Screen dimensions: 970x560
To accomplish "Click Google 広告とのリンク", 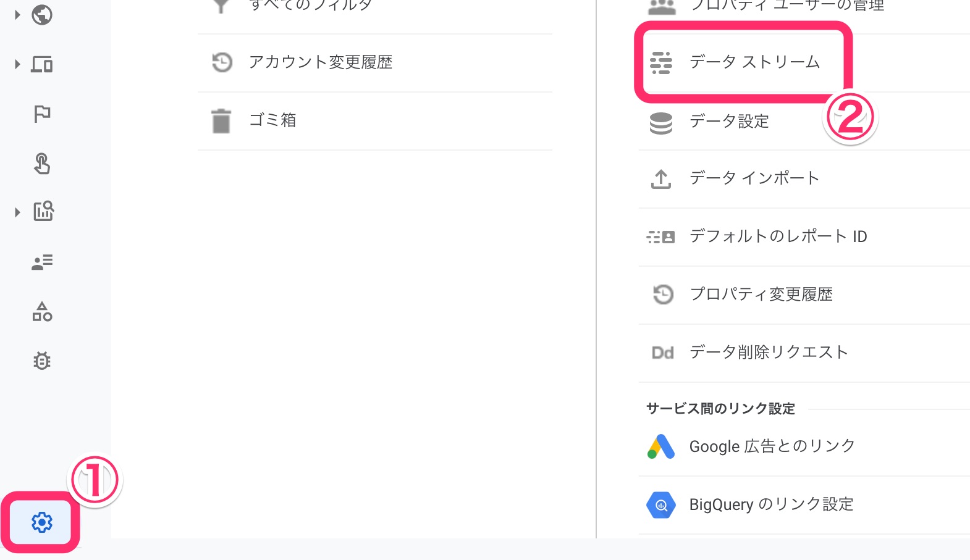I will (x=772, y=446).
